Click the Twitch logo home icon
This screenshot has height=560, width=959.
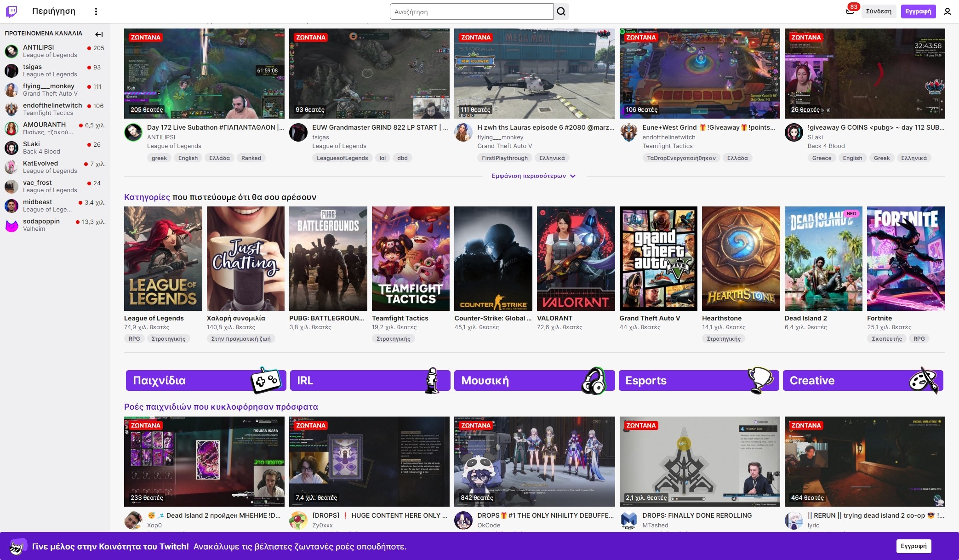[12, 11]
